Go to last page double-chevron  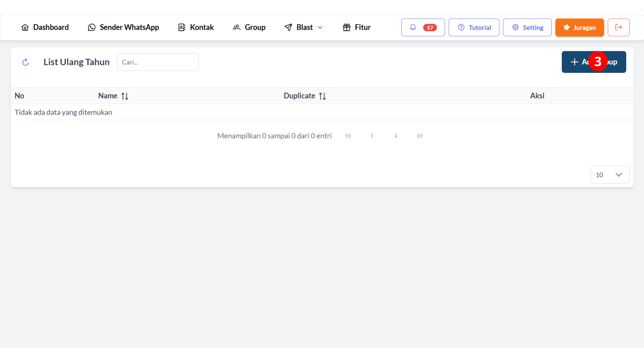point(420,136)
